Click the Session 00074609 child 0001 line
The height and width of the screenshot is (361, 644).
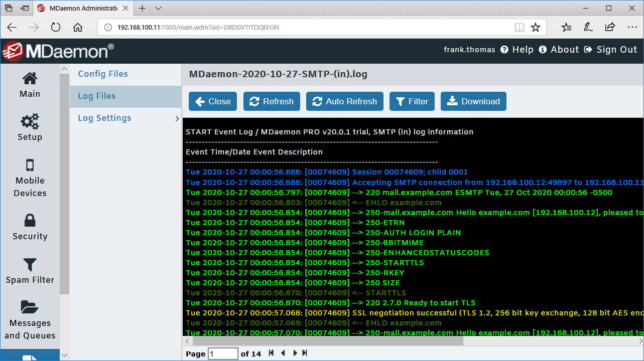[327, 172]
